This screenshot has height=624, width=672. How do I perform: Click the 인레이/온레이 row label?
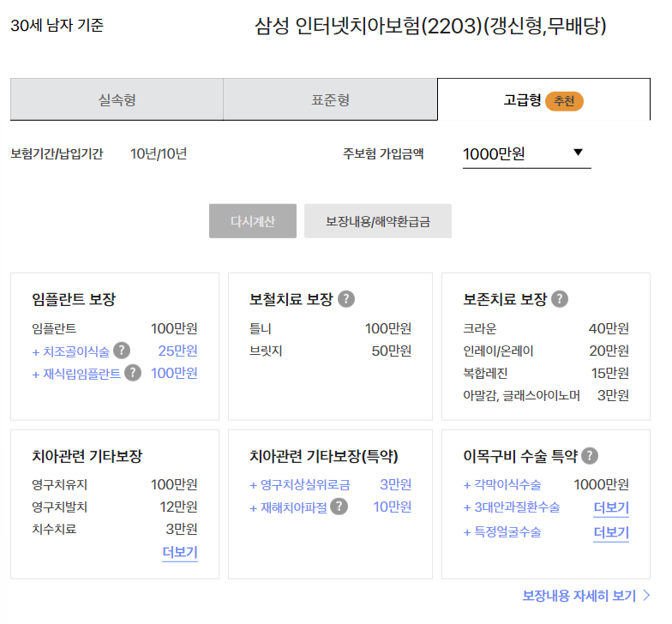pos(498,351)
